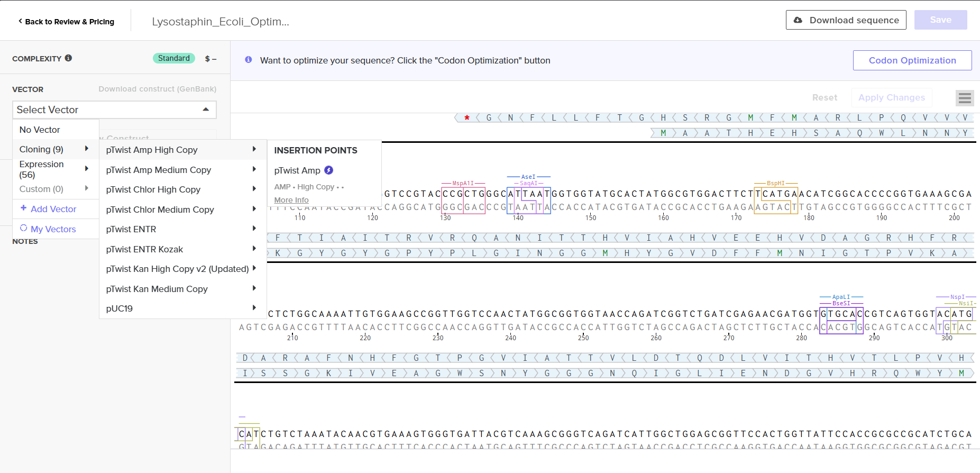This screenshot has width=980, height=473.
Task: Click the plus icon for Add Vector
Action: pos(23,208)
